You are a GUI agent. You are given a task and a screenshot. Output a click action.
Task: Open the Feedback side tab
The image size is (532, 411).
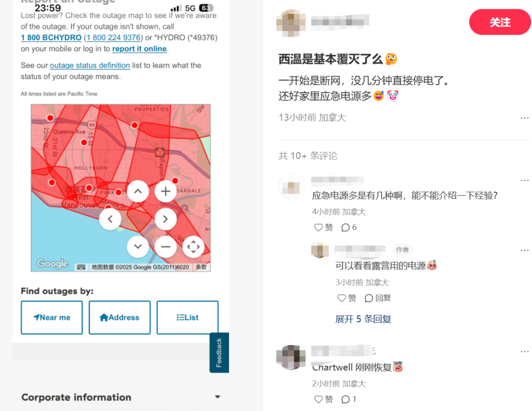point(219,352)
